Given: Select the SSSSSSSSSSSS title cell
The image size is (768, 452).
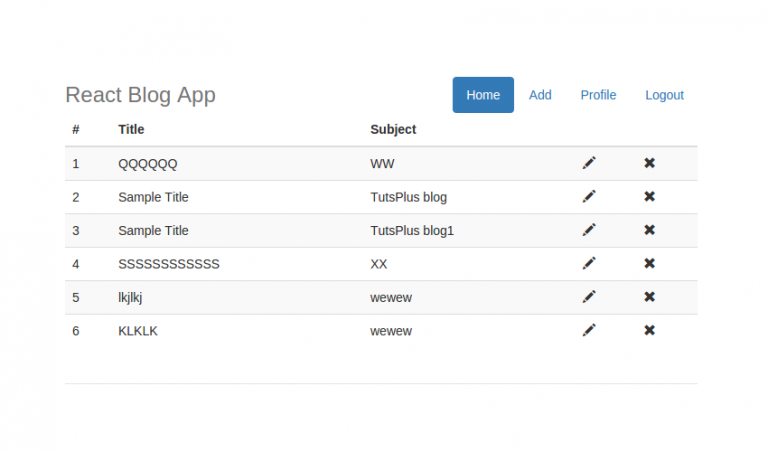Looking at the screenshot, I should point(169,264).
